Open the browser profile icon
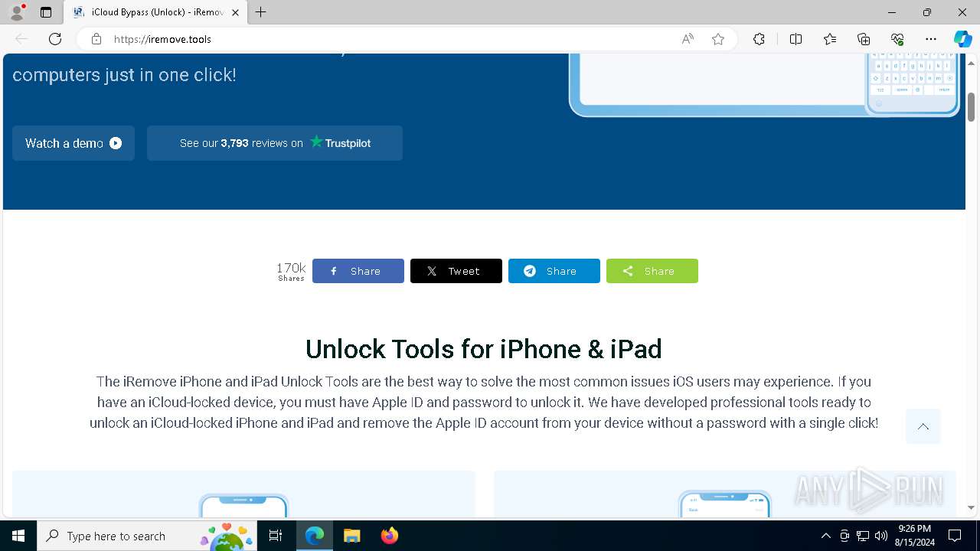Image resolution: width=980 pixels, height=551 pixels. point(17,12)
